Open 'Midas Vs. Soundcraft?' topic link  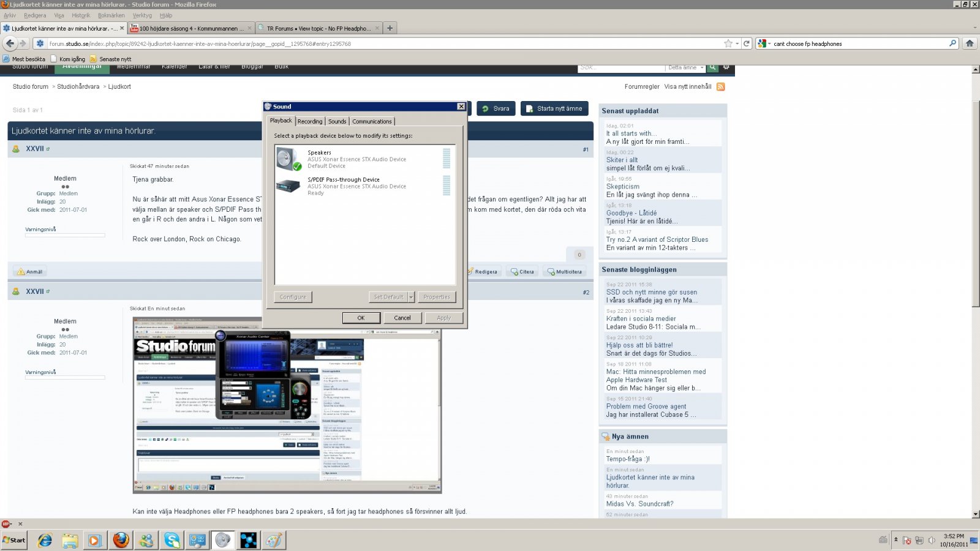pos(639,504)
